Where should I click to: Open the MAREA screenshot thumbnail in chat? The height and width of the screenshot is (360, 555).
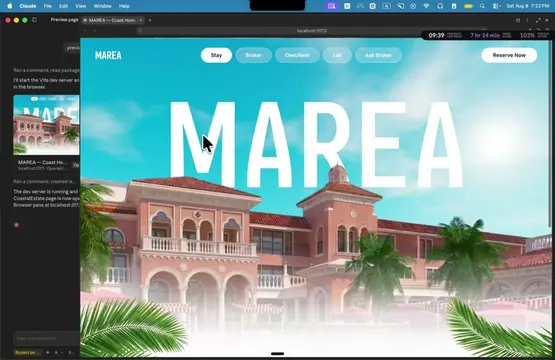[46, 125]
